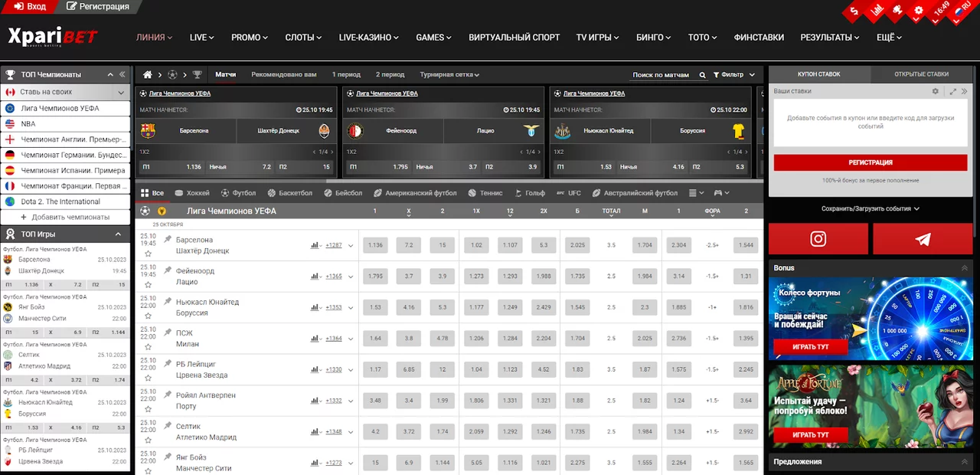Viewport: 980px width, 475px height.
Task: Open statistics icon for Селтик – Атлетико Мадрид
Action: [x=315, y=432]
